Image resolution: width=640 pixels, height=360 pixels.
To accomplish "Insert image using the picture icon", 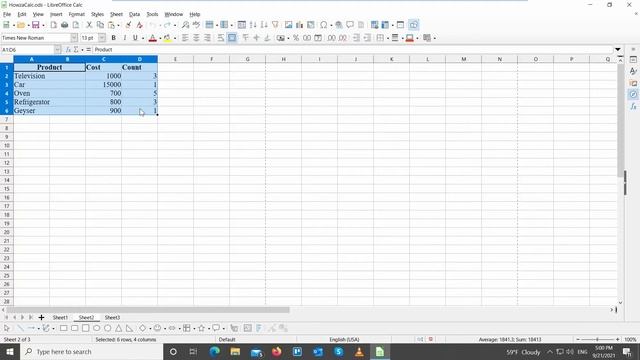I will click(x=289, y=25).
